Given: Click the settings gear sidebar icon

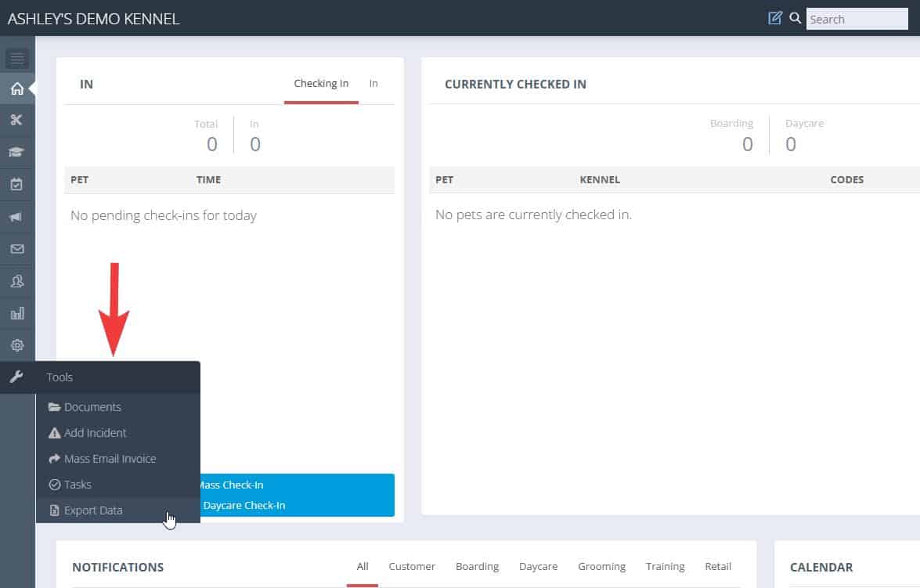Looking at the screenshot, I should (16, 345).
